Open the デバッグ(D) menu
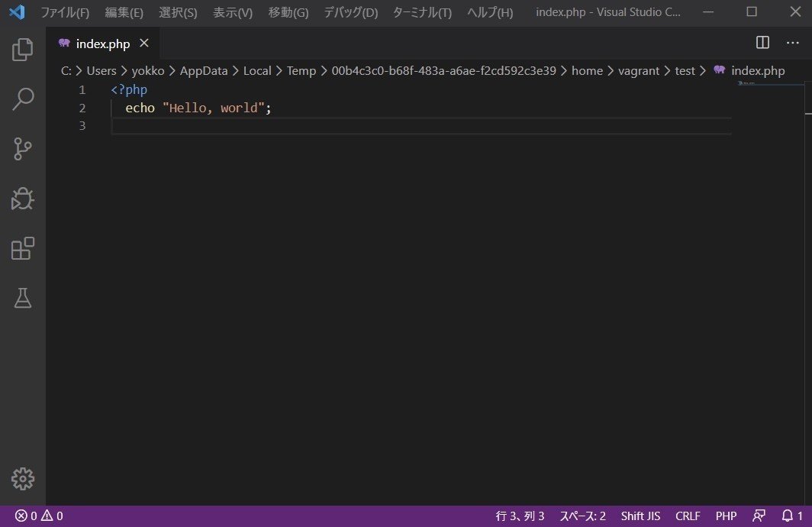 point(350,12)
